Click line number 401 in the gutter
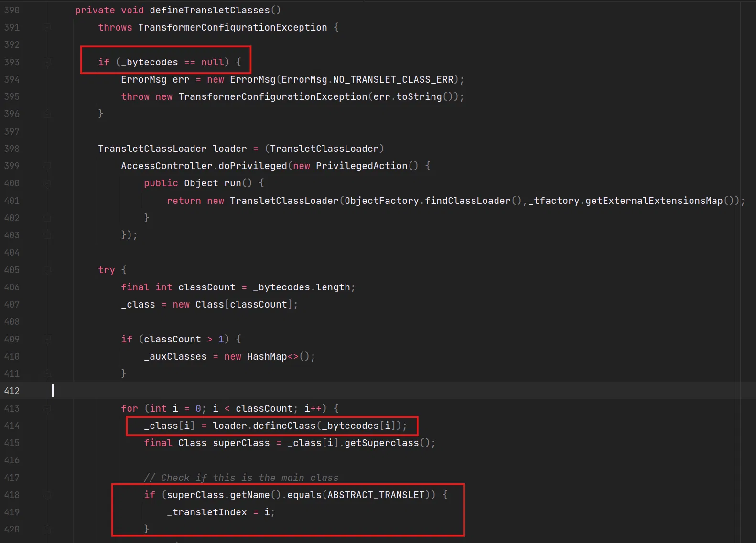 click(x=12, y=201)
